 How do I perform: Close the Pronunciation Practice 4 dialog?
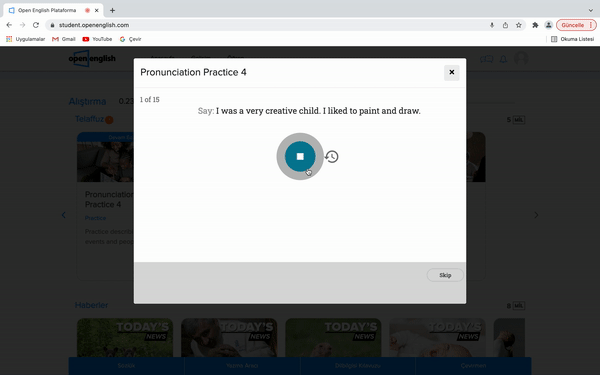click(x=452, y=72)
